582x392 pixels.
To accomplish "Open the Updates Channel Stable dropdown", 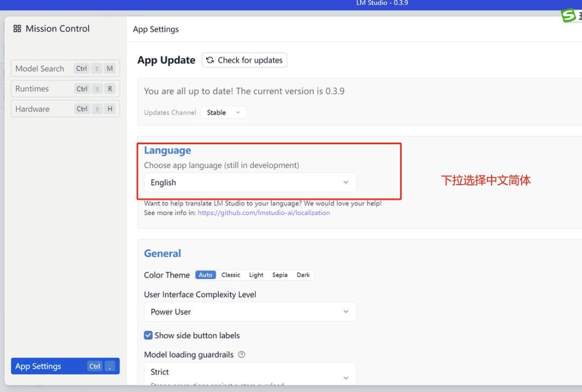I will point(223,112).
